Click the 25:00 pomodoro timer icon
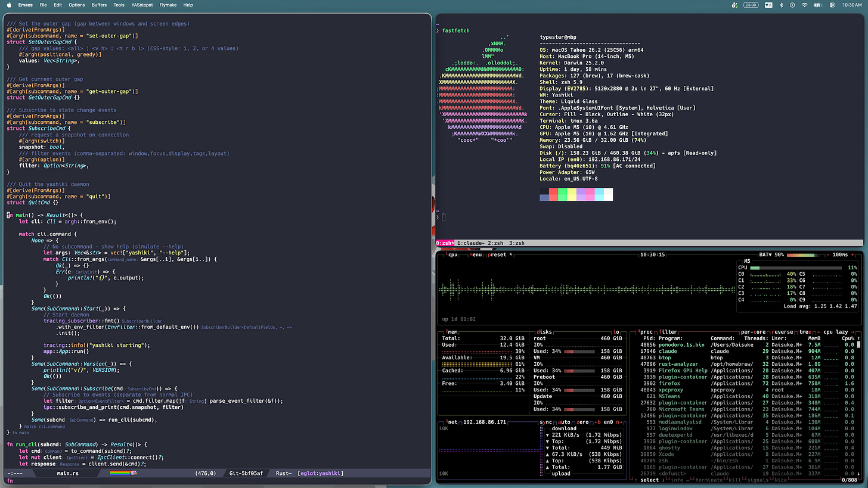 [752, 5]
